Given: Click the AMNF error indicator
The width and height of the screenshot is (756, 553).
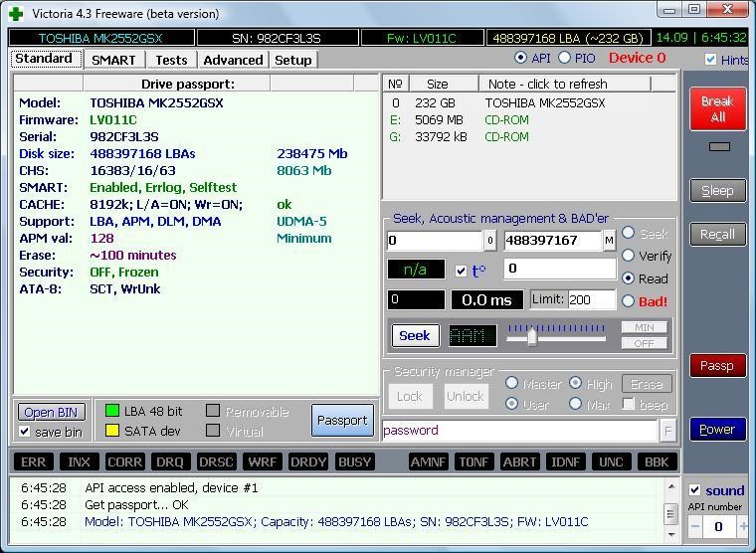Looking at the screenshot, I should click(x=428, y=461).
